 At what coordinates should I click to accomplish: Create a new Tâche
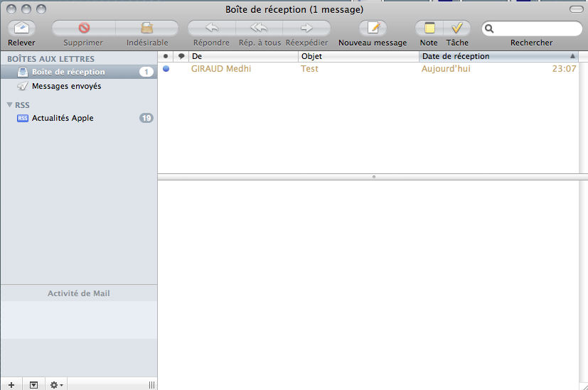tap(457, 28)
